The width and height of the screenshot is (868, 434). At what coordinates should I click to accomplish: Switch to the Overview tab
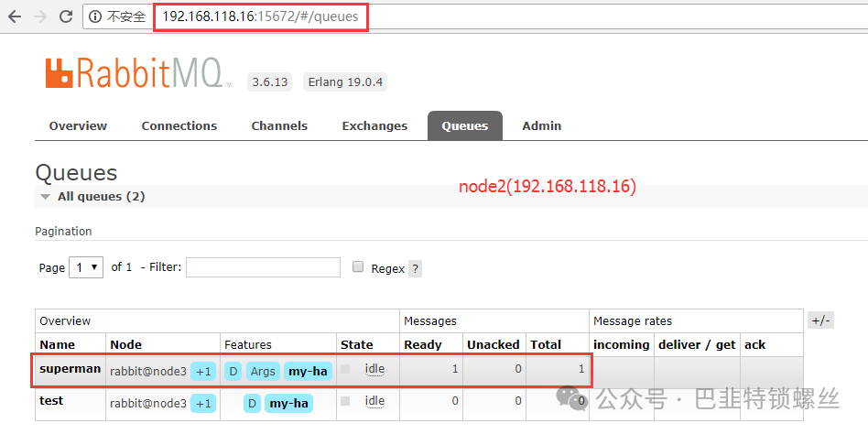(x=78, y=125)
